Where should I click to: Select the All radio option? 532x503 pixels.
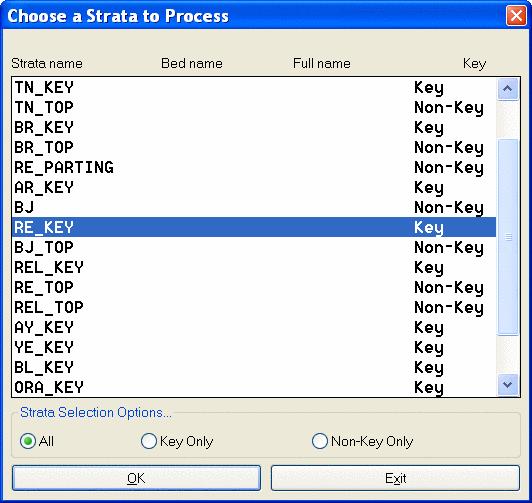pyautogui.click(x=28, y=441)
